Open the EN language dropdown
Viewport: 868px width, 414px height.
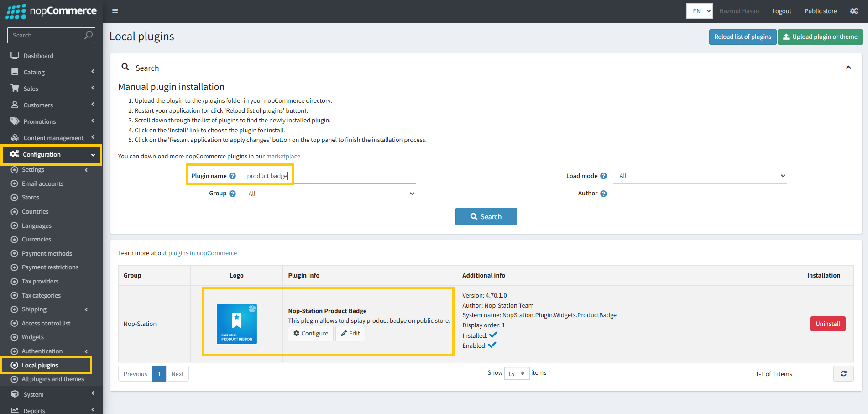click(x=700, y=11)
